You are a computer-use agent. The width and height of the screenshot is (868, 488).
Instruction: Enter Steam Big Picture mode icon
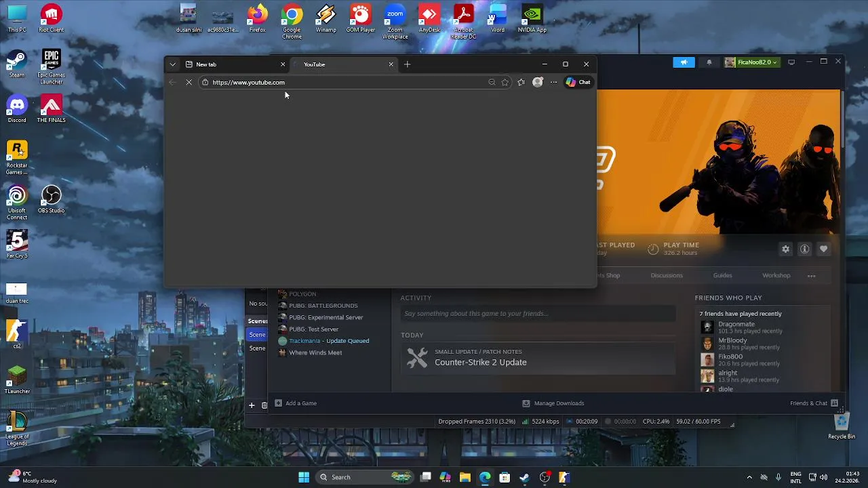coord(791,62)
